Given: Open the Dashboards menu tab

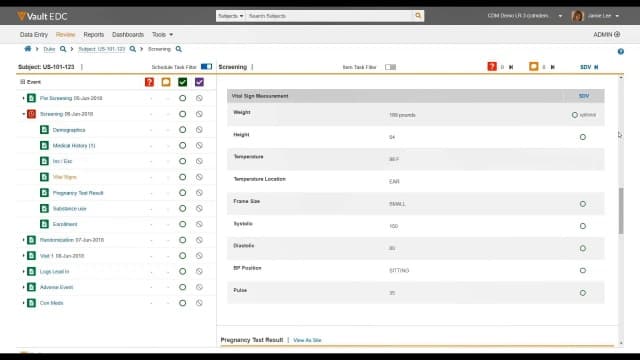Looking at the screenshot, I should (128, 35).
